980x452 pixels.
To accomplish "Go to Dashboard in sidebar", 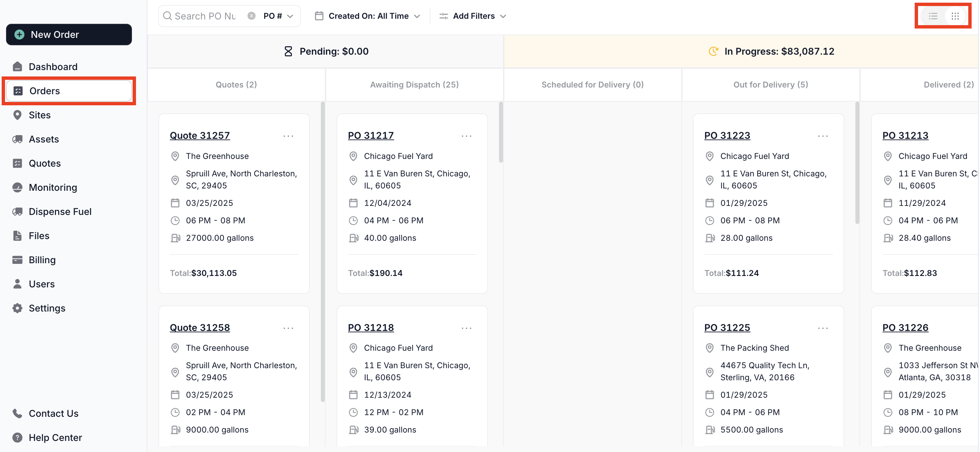I will [53, 67].
